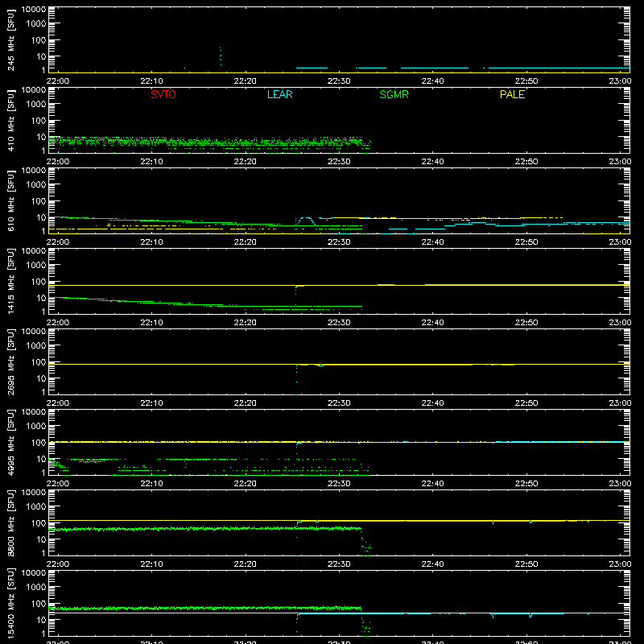This screenshot has height=644, width=644.
Task: Click 22:20 under the 4995 MHz panel
Action: click(x=246, y=484)
